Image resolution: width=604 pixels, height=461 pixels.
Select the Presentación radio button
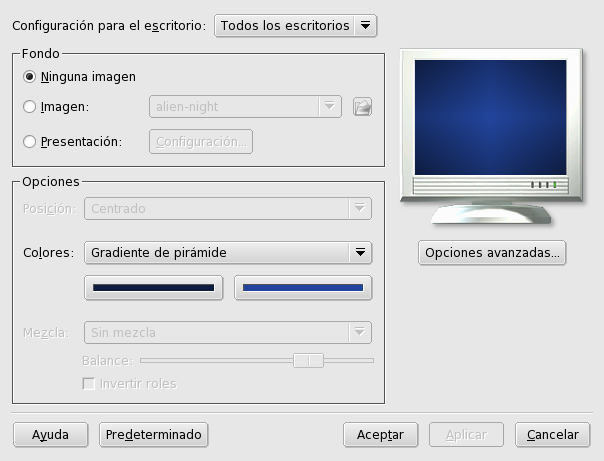(x=29, y=142)
